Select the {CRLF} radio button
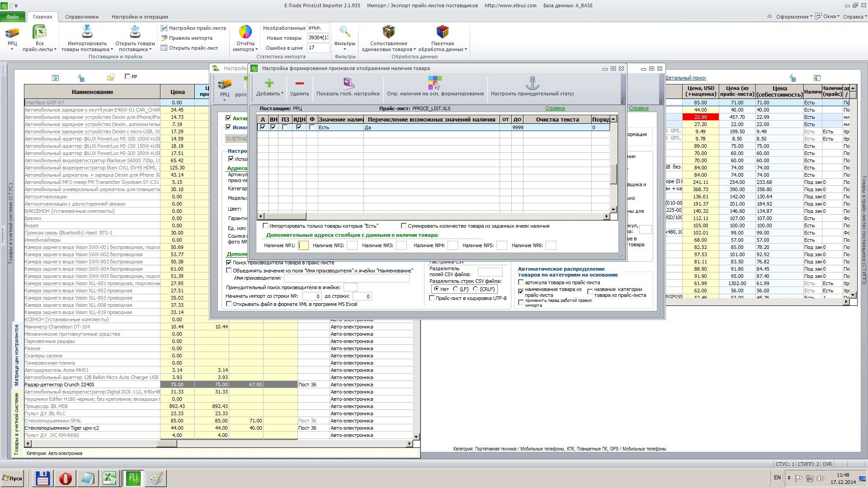 [476, 289]
